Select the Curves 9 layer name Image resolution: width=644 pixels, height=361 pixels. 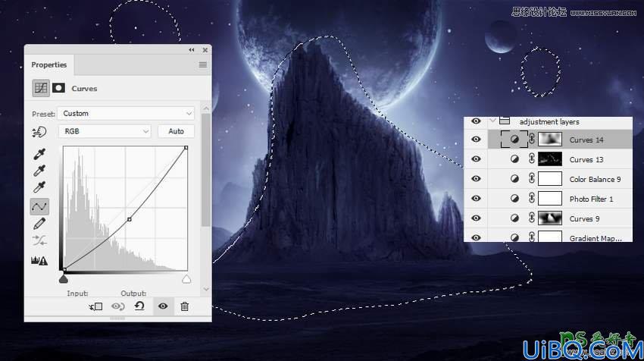click(584, 218)
